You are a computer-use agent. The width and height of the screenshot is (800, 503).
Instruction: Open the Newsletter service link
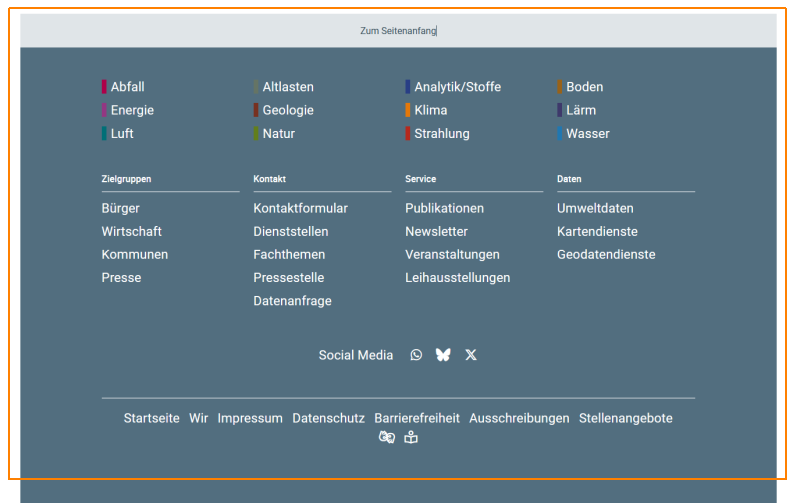click(x=436, y=232)
